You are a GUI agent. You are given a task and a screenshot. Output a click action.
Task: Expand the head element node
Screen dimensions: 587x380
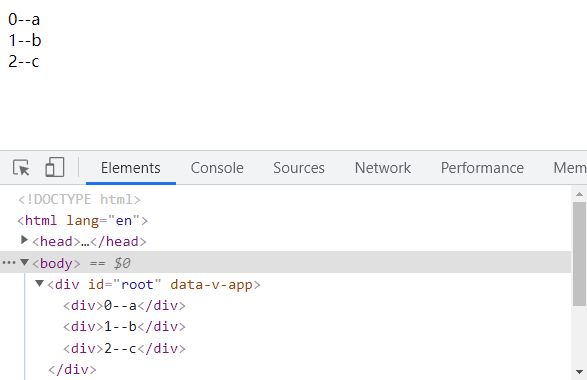pos(24,240)
